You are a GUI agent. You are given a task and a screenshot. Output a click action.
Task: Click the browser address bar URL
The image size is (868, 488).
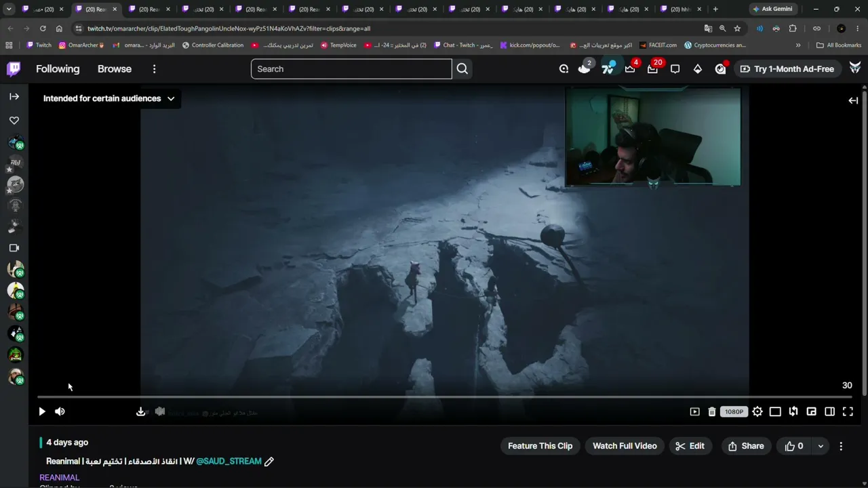(229, 28)
